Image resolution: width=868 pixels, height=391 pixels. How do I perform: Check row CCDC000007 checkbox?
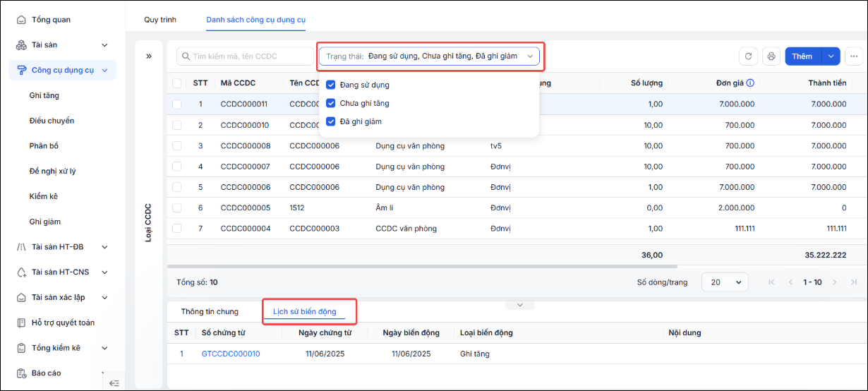(x=177, y=167)
